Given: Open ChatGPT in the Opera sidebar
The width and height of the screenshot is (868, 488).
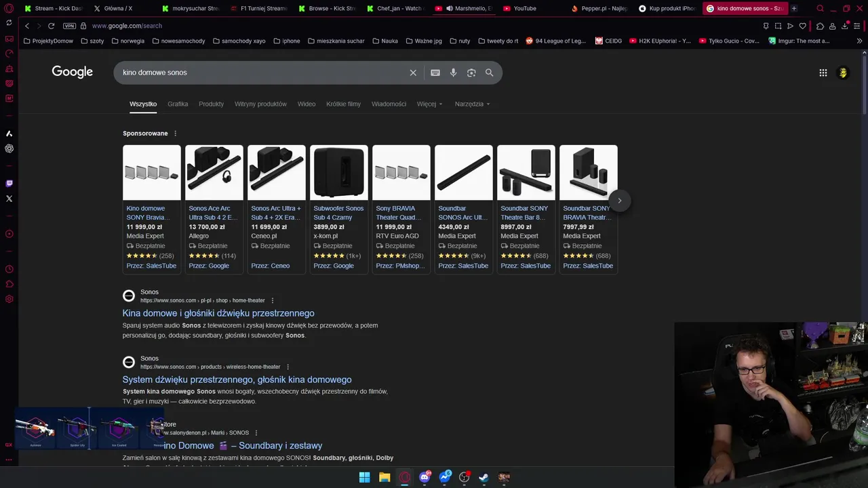Looking at the screenshot, I should 9,148.
